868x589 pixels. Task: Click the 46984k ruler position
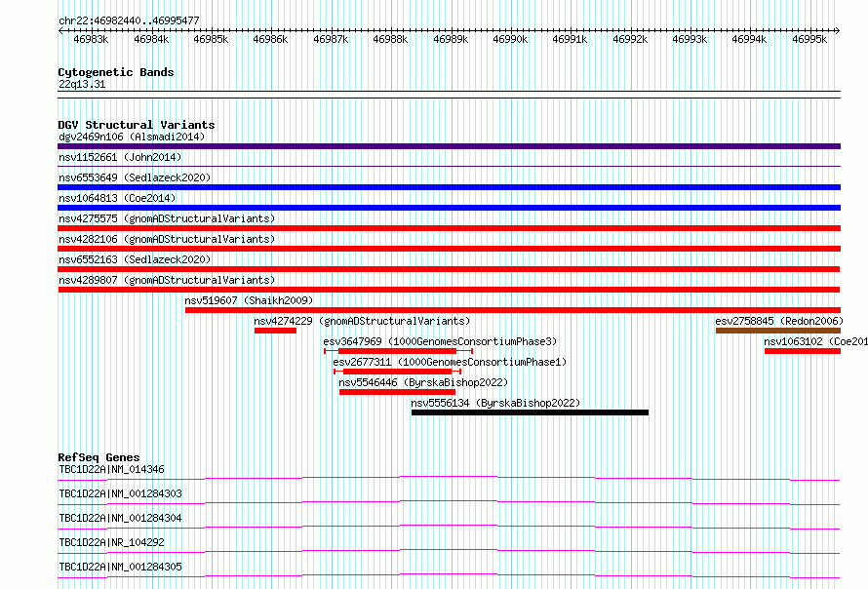click(151, 39)
